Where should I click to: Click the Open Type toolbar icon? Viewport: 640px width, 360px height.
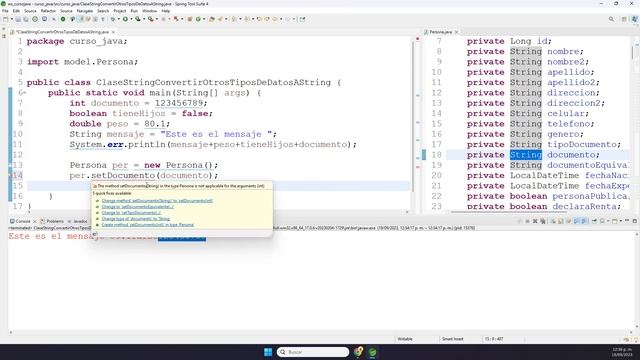(212, 19)
